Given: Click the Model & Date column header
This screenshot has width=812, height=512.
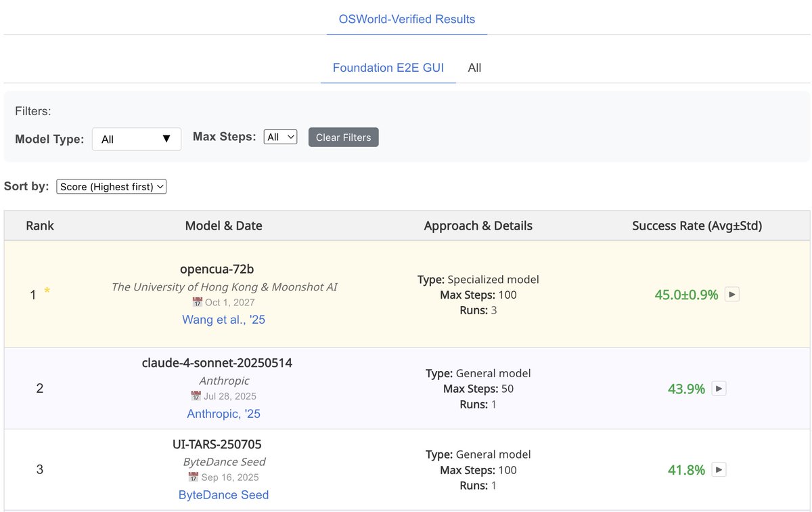Looking at the screenshot, I should tap(224, 226).
